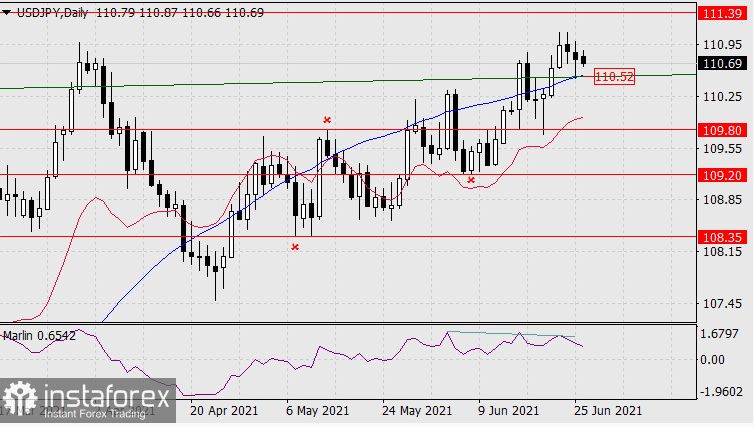Click the Marlin 0.6542 indicator label
Screen dimensions: 754x427
39,336
